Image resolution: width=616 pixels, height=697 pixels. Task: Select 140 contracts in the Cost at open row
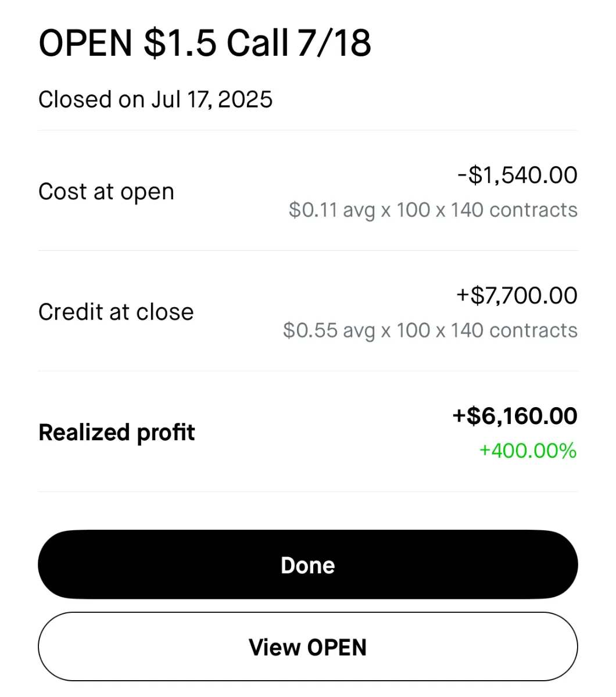pyautogui.click(x=514, y=210)
